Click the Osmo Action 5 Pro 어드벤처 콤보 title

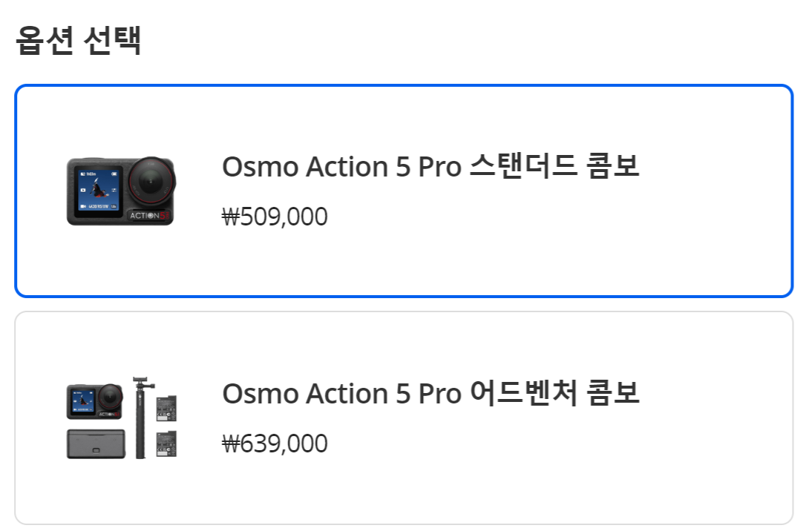[x=430, y=393]
